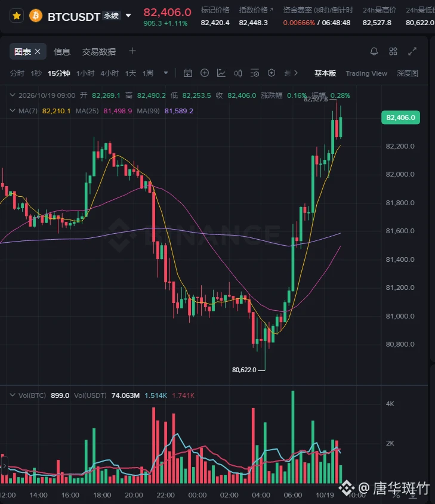This screenshot has width=435, height=504.
Task: Change the candlestick chart style icon
Action: [238, 73]
